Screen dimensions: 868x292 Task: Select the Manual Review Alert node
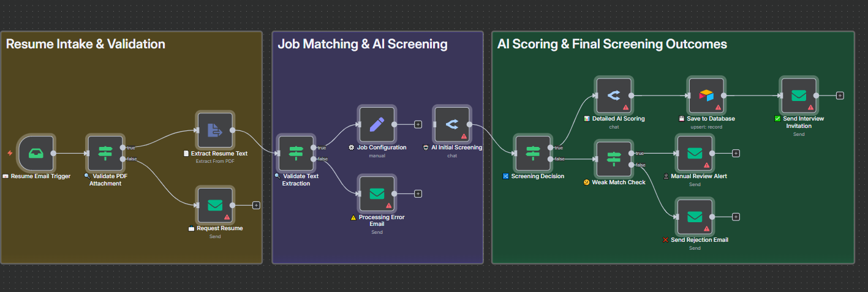tap(695, 153)
